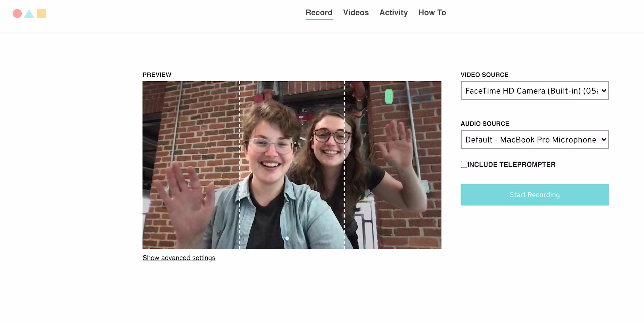The width and height of the screenshot is (644, 323).
Task: Go to the Videos tab
Action: pyautogui.click(x=356, y=13)
